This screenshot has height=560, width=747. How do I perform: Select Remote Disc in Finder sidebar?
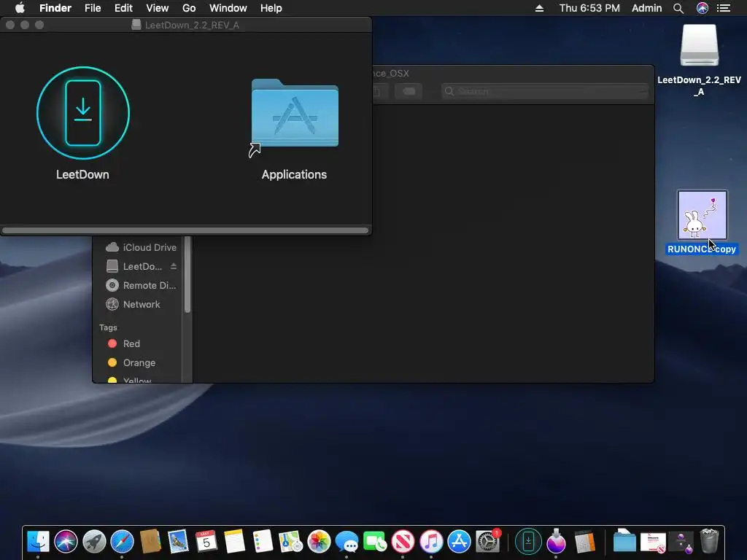(x=141, y=285)
